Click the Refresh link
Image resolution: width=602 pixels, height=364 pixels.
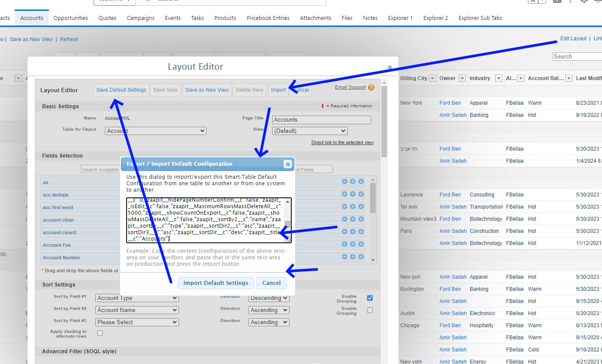pos(69,39)
